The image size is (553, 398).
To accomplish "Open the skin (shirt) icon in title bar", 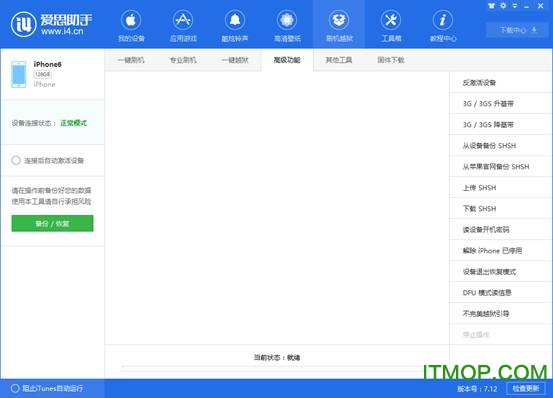I will 492,6.
